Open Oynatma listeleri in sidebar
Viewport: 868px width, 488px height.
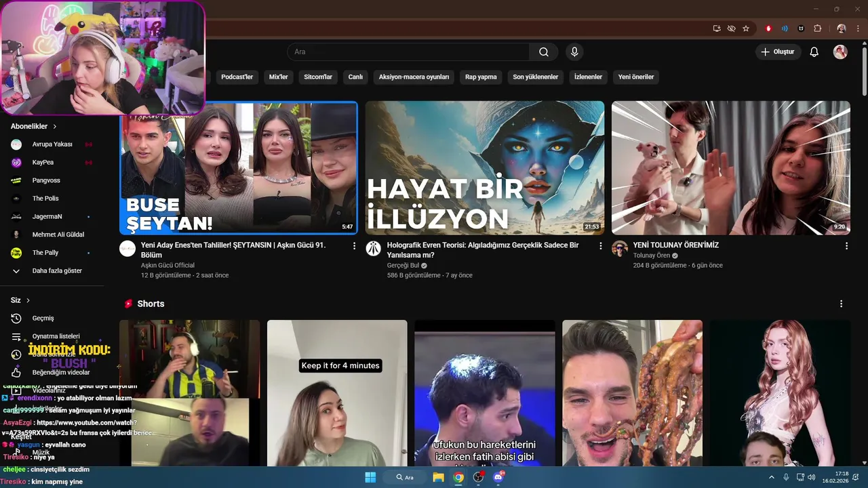coord(52,336)
